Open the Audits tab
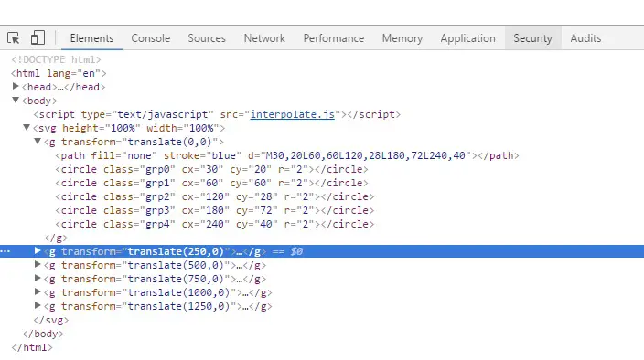This screenshot has height=360, width=644. coord(585,38)
